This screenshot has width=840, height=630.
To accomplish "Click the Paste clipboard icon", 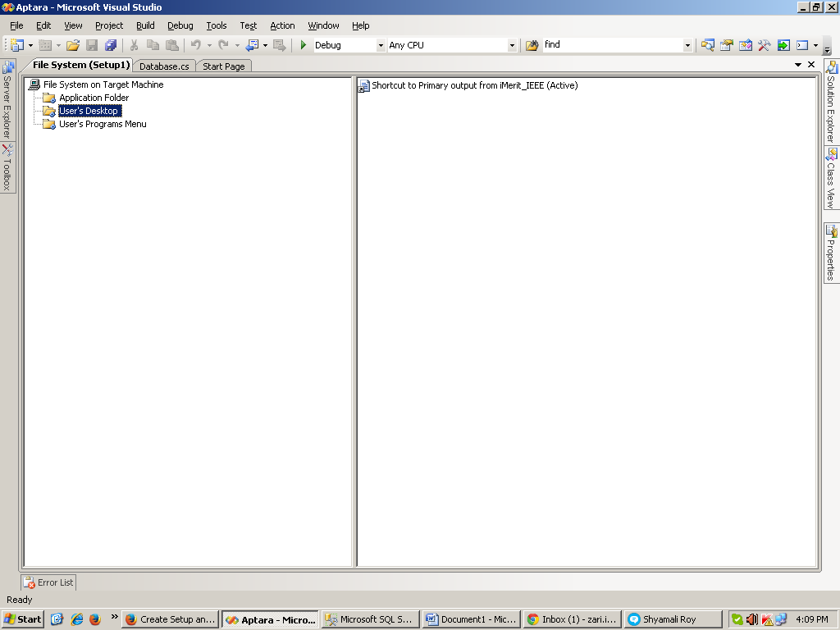I will pos(172,46).
